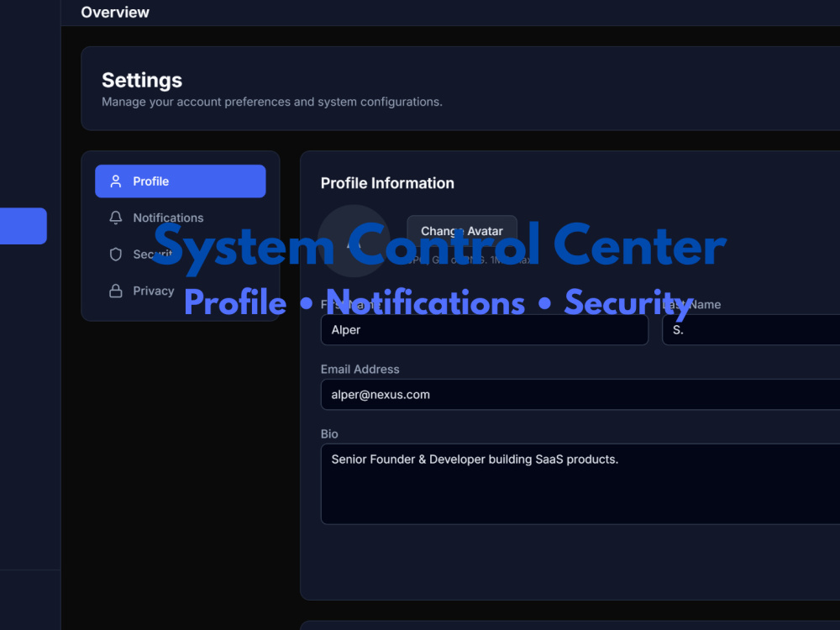
Task: Click the shield icon for Security
Action: click(x=116, y=254)
